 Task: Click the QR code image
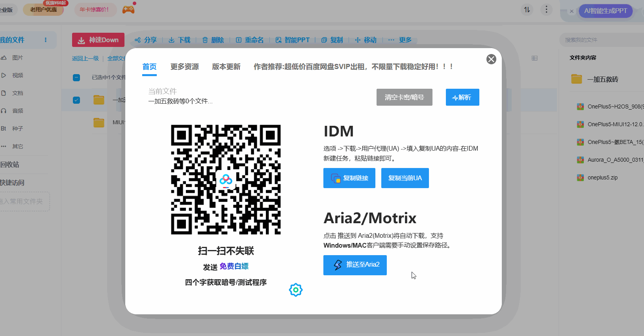[226, 179]
